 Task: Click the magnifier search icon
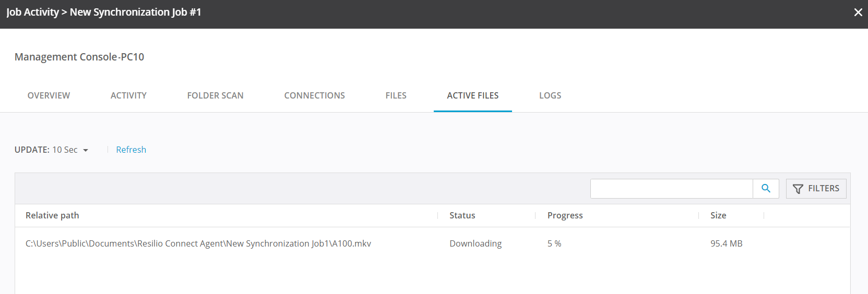click(x=766, y=189)
